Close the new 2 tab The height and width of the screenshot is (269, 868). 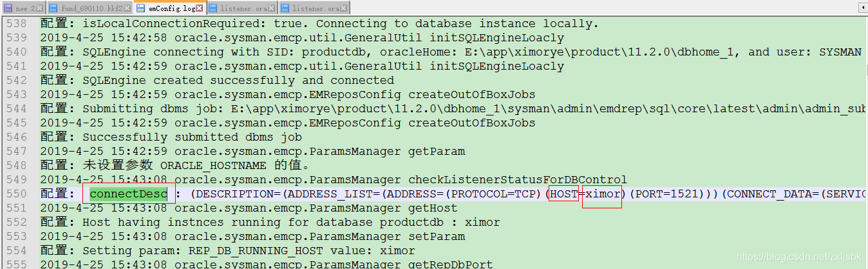point(39,8)
